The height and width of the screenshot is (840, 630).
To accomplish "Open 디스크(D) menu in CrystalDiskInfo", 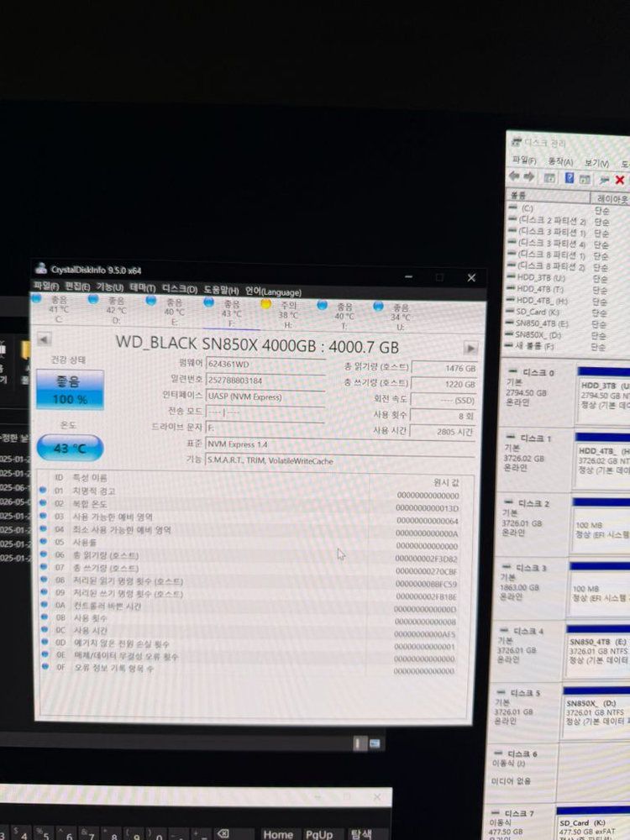I will [x=180, y=289].
